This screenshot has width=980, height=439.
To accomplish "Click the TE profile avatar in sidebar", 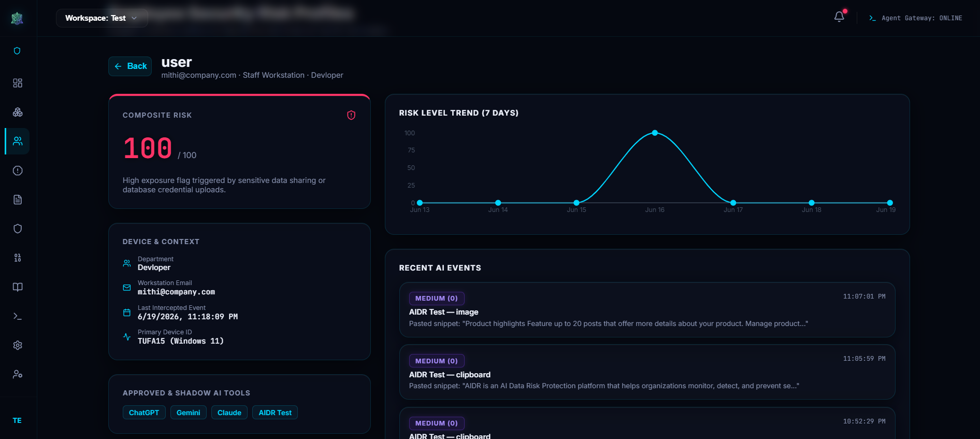I will pos(17,420).
